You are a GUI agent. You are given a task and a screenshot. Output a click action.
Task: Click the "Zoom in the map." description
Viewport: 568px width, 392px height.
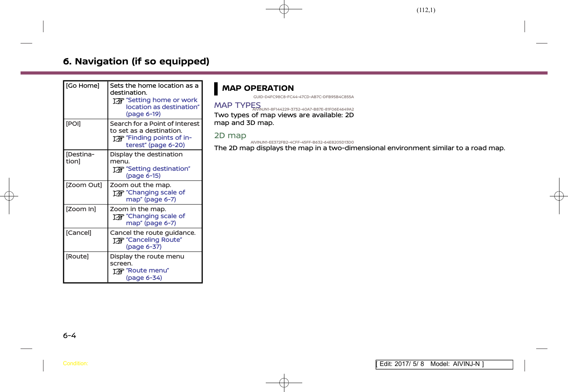point(138,209)
